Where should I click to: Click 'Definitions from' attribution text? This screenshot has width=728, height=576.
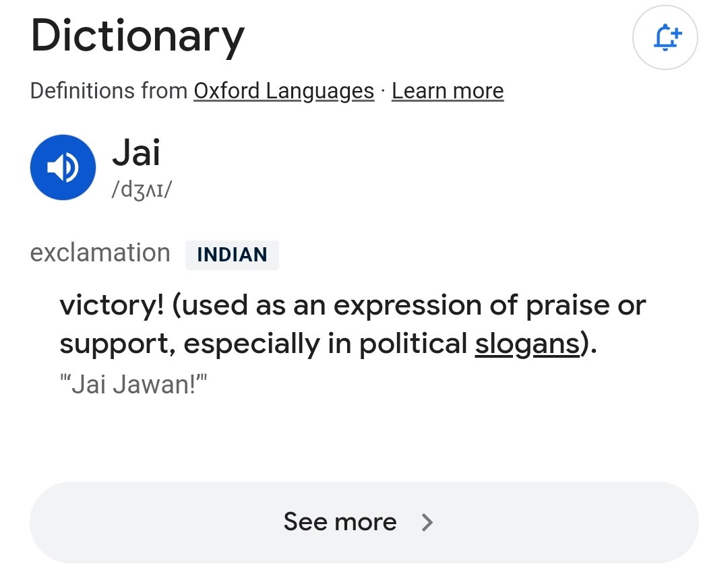(x=109, y=91)
